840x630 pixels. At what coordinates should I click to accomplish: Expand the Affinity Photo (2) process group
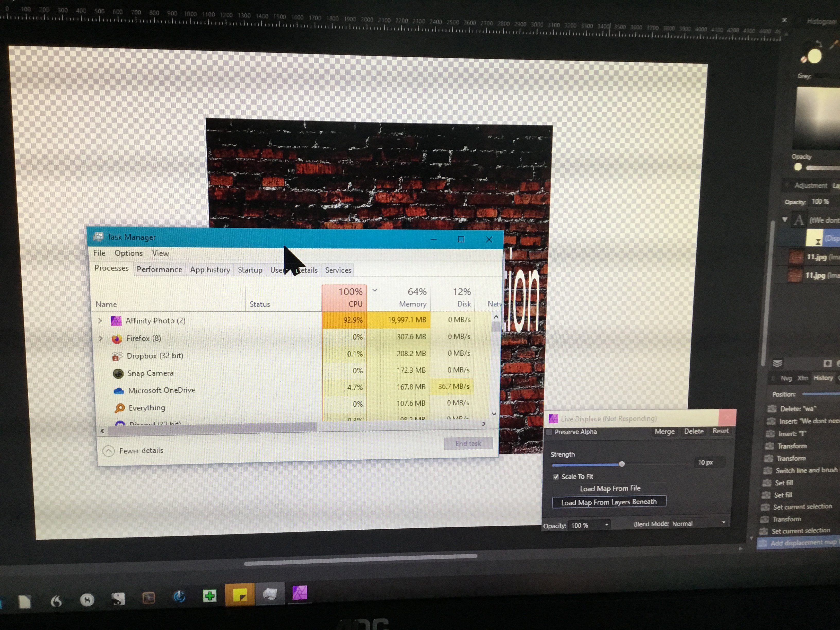tap(100, 321)
